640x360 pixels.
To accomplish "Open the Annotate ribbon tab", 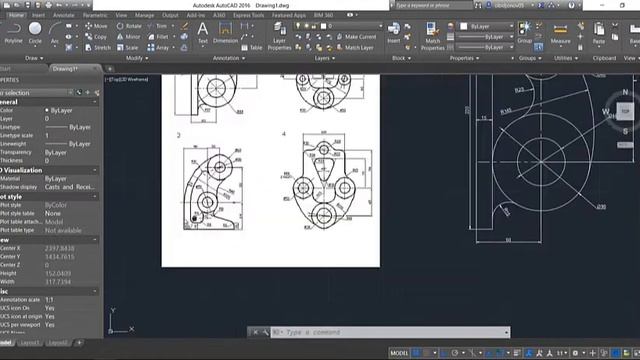I will pyautogui.click(x=64, y=15).
